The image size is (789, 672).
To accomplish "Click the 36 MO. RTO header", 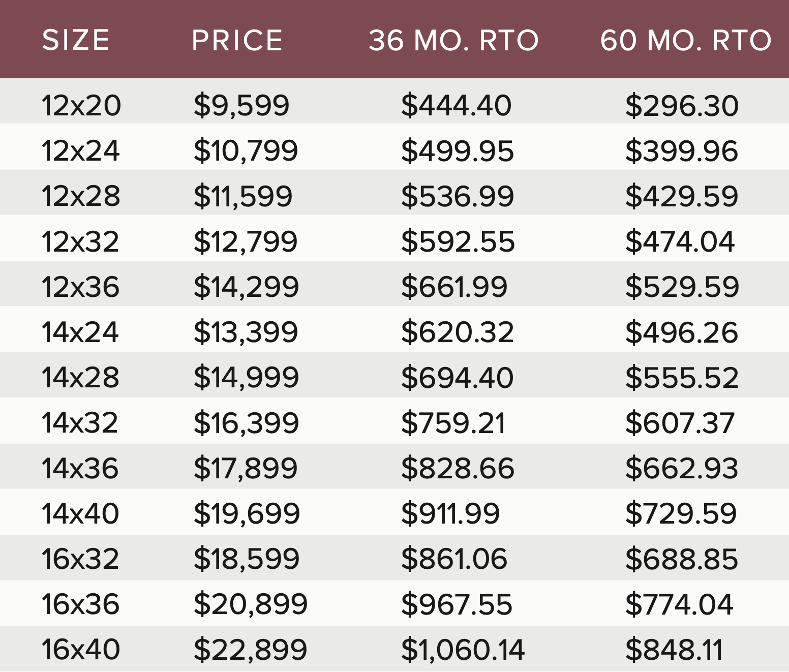I will pos(453,40).
